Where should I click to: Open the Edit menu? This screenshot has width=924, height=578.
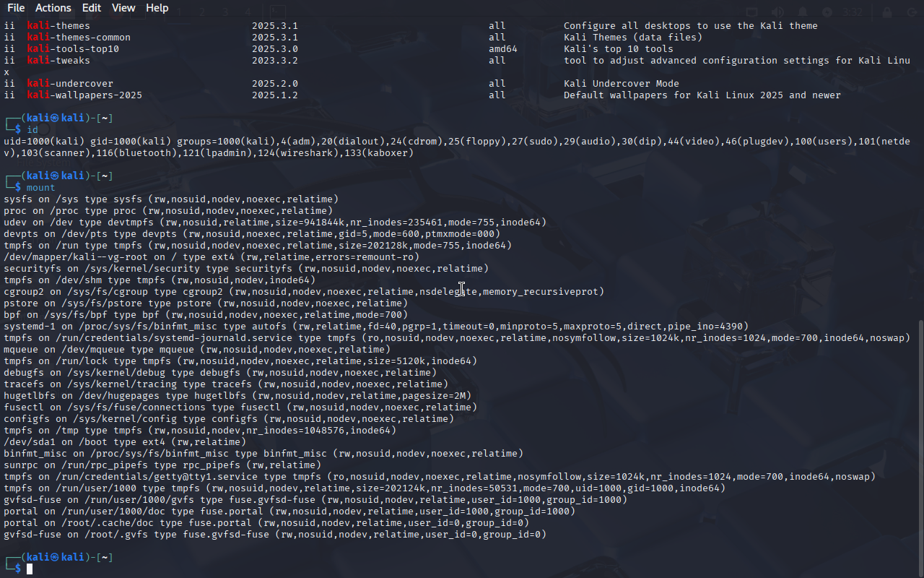[x=92, y=8]
